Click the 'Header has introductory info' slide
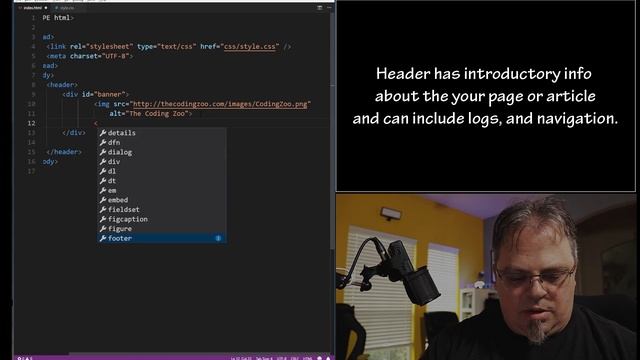640x360 pixels. (486, 96)
